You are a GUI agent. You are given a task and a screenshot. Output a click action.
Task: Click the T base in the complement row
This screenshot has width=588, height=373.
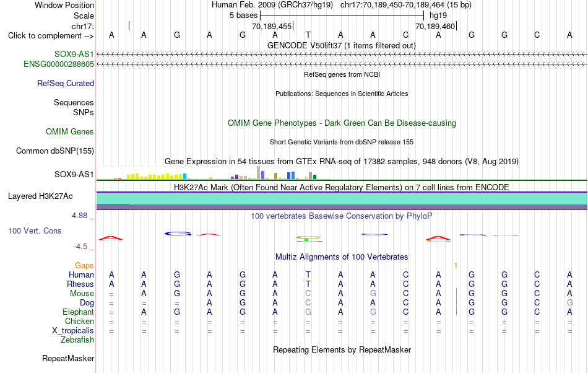(x=308, y=35)
